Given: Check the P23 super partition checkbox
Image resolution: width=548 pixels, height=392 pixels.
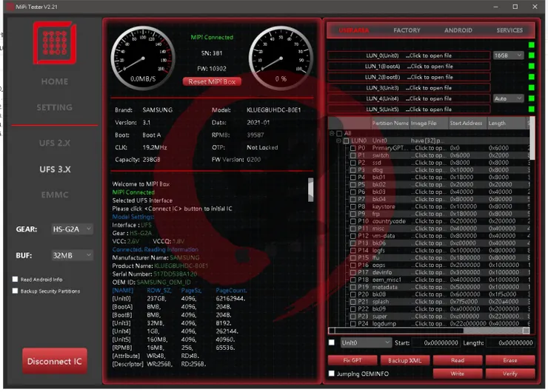Looking at the screenshot, I should [353, 317].
